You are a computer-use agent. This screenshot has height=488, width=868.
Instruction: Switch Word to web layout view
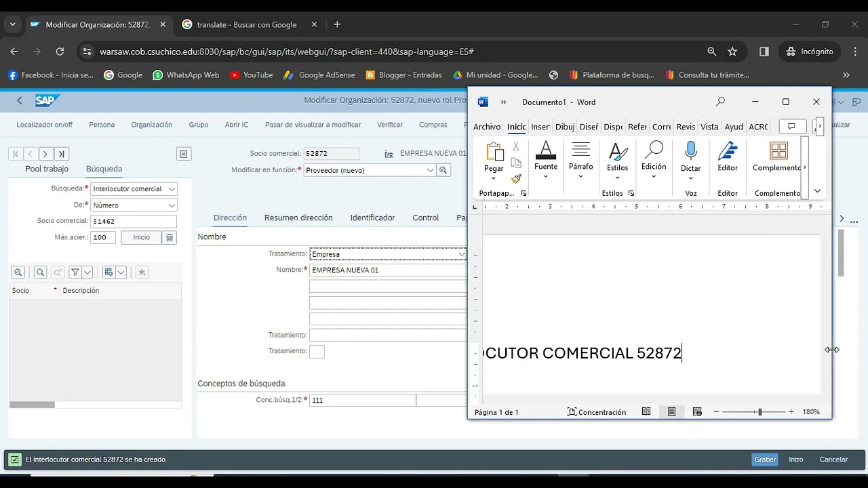[x=697, y=411]
